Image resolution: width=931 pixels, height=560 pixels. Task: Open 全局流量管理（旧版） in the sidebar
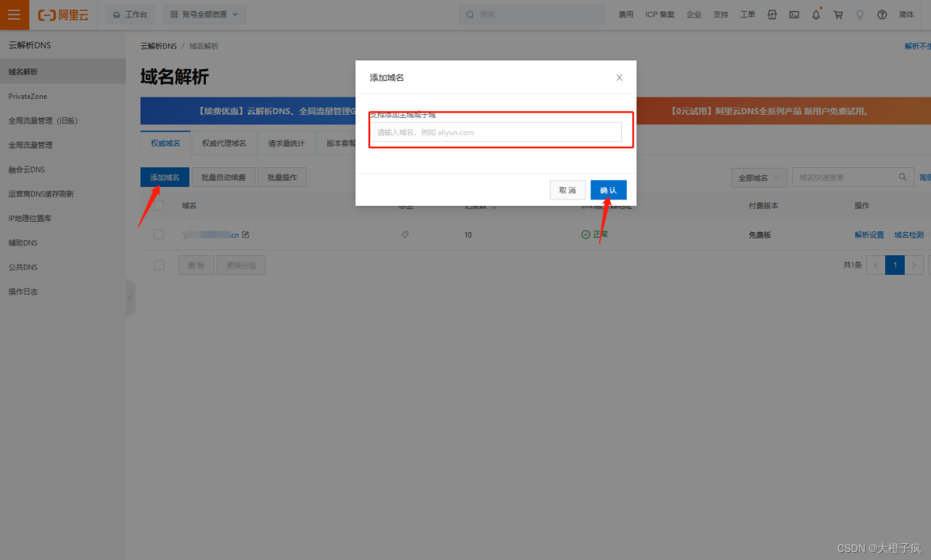coord(63,121)
